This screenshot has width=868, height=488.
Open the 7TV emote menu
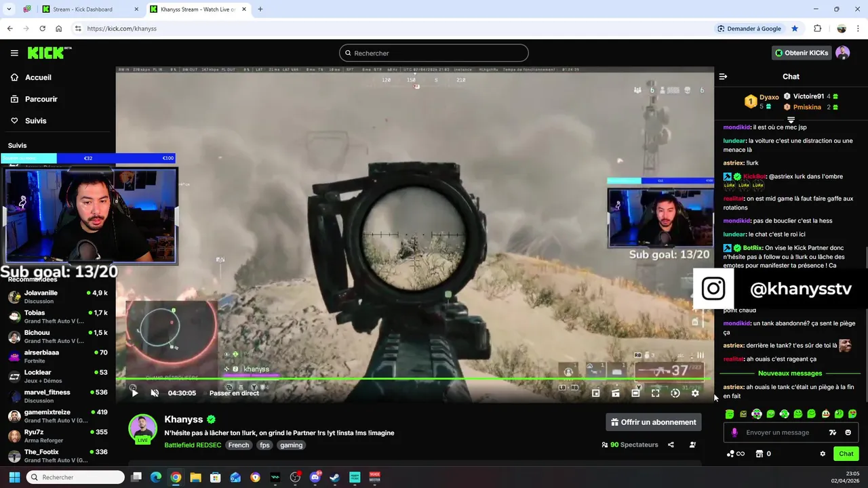[x=833, y=432]
